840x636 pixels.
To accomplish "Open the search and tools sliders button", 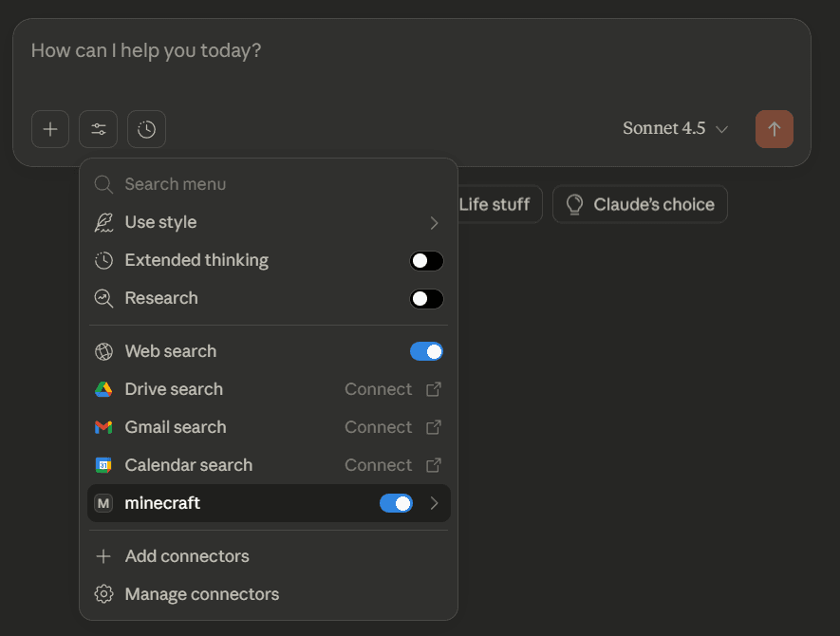I will (x=98, y=129).
